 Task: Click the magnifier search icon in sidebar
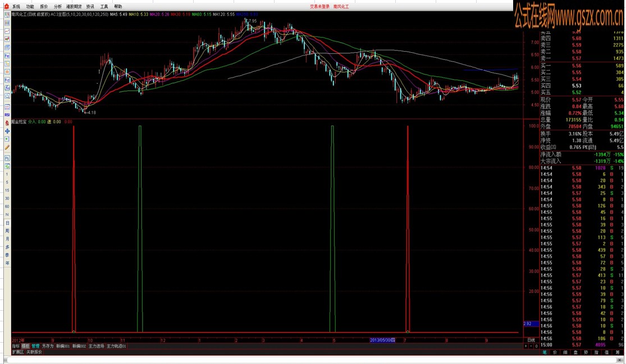pyautogui.click(x=7, y=96)
